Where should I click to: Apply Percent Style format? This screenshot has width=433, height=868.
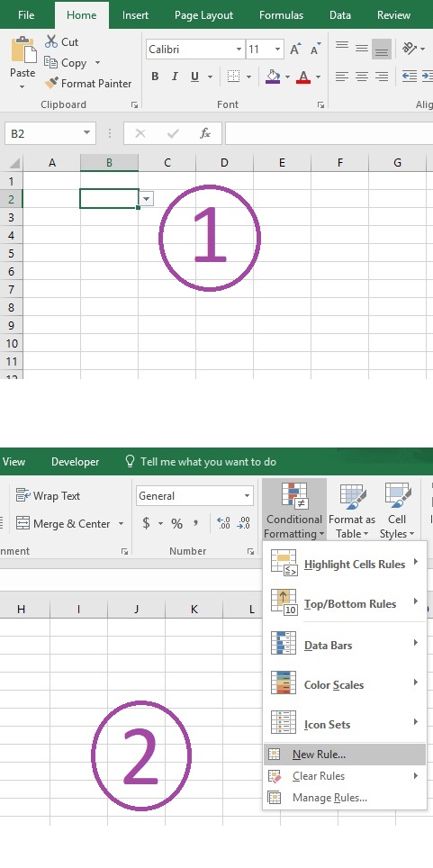click(176, 523)
